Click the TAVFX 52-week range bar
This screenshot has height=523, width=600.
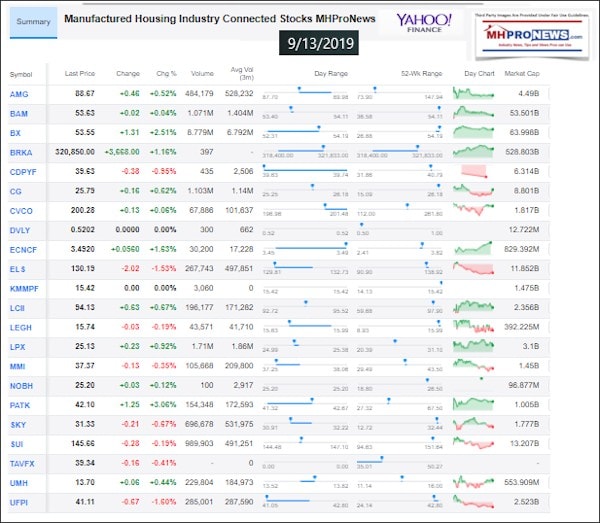pos(399,462)
